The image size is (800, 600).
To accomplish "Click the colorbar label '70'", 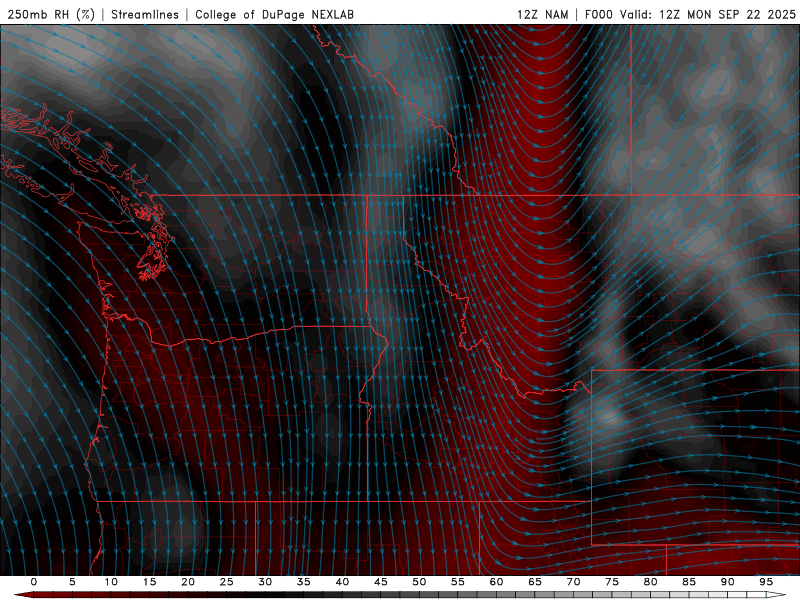I will pos(573,582).
